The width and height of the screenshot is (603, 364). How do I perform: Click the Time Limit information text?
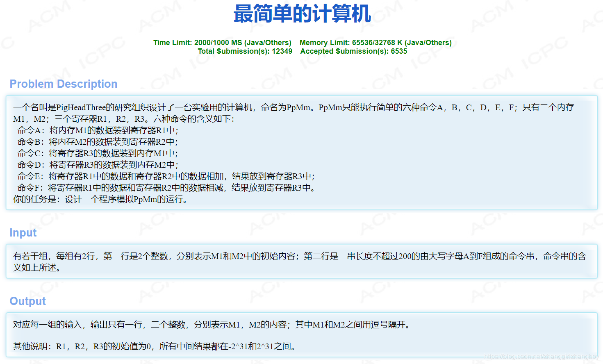pyautogui.click(x=222, y=42)
